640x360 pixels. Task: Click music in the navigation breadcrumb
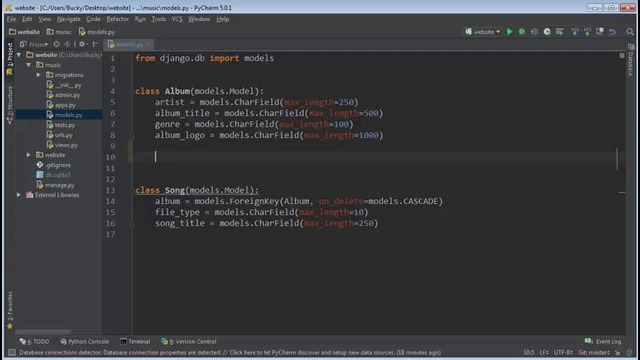point(59,31)
